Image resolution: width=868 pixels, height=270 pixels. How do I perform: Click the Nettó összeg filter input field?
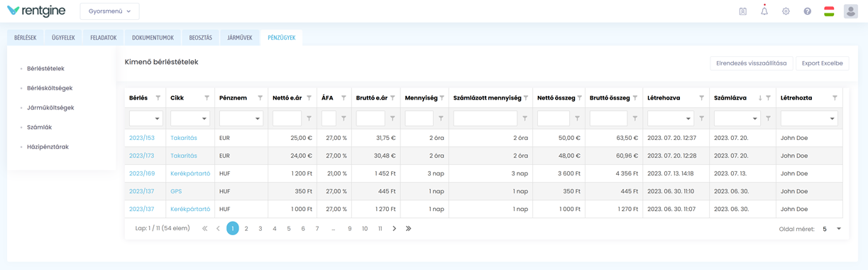(x=554, y=119)
